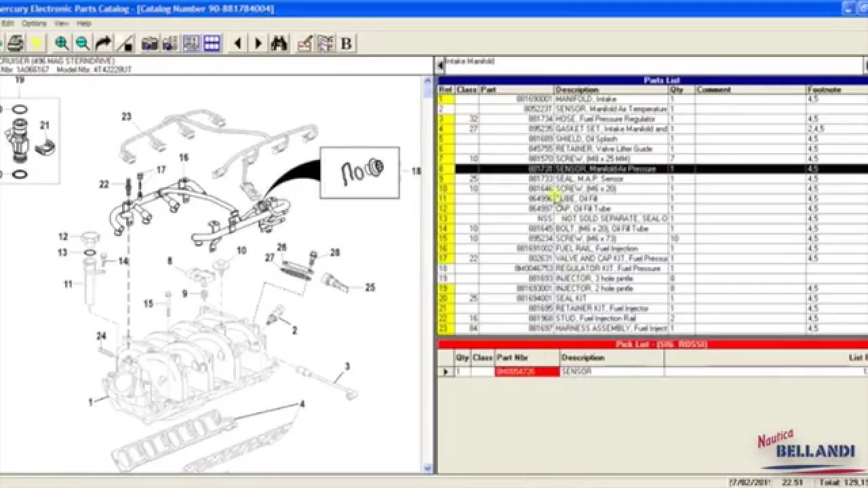Open the View menu
Viewport: 868px width, 488px height.
61,23
